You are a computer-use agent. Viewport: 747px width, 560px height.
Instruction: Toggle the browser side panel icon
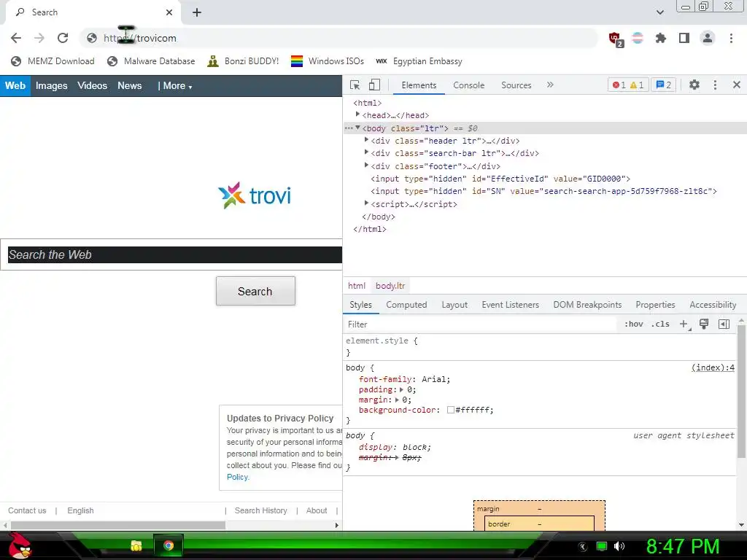pos(684,38)
